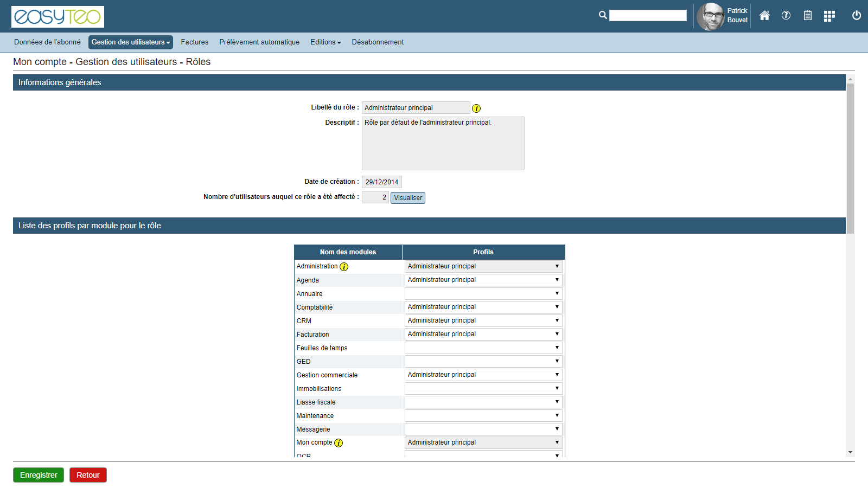Click info icon beside Libellé du rôle
868x488 pixels.
[x=476, y=108]
